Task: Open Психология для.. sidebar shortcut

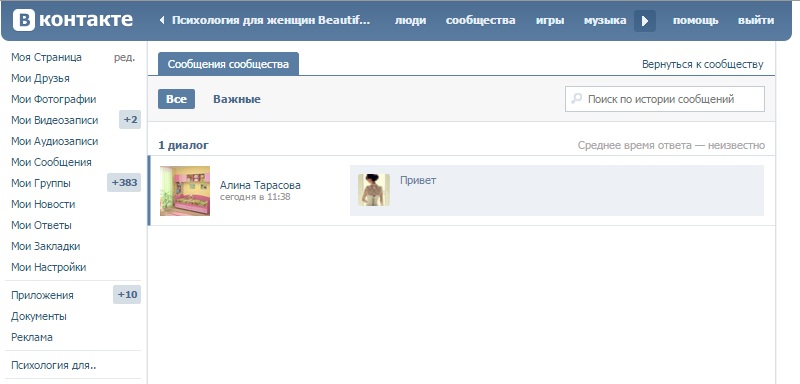Action: [54, 365]
